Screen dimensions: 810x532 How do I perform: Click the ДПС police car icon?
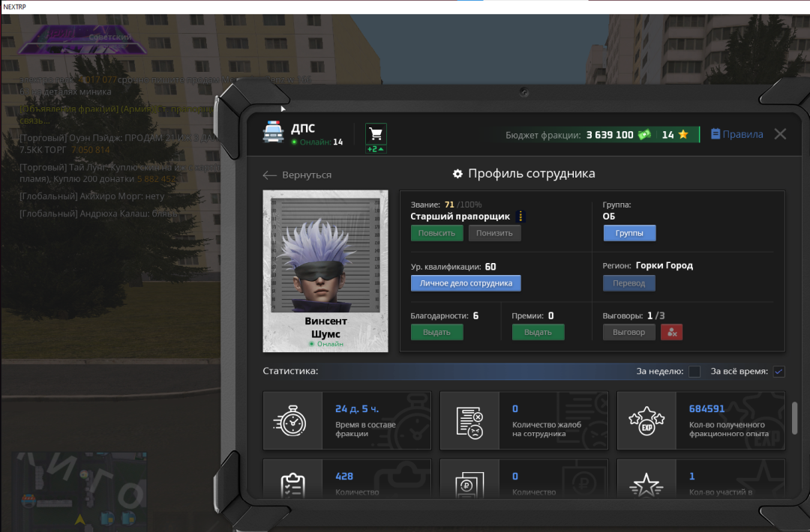click(x=273, y=133)
